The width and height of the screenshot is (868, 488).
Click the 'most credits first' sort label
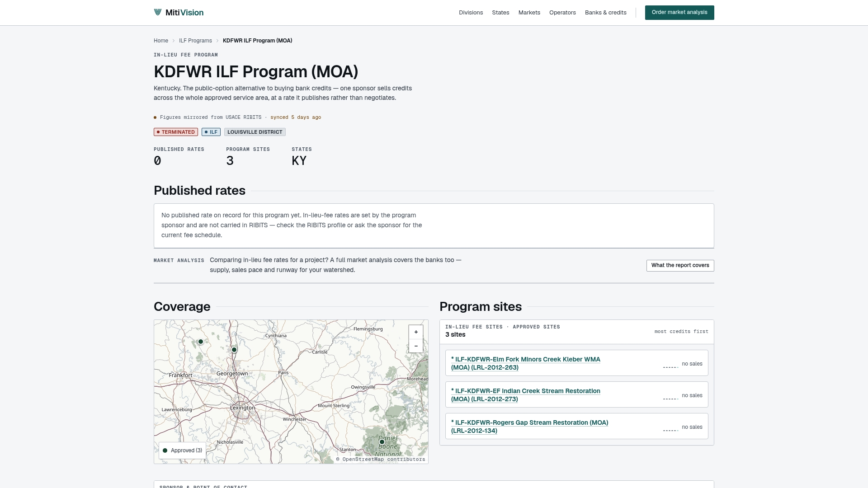[x=681, y=332]
